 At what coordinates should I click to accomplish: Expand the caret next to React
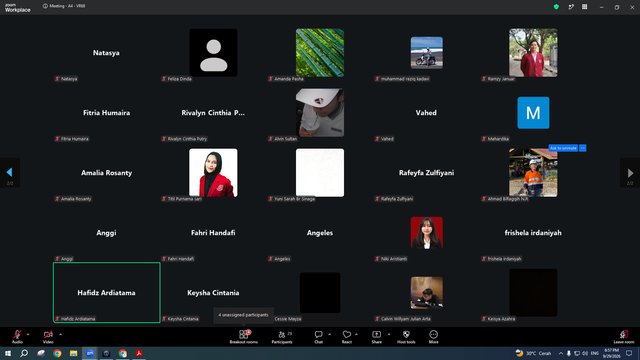[x=356, y=334]
